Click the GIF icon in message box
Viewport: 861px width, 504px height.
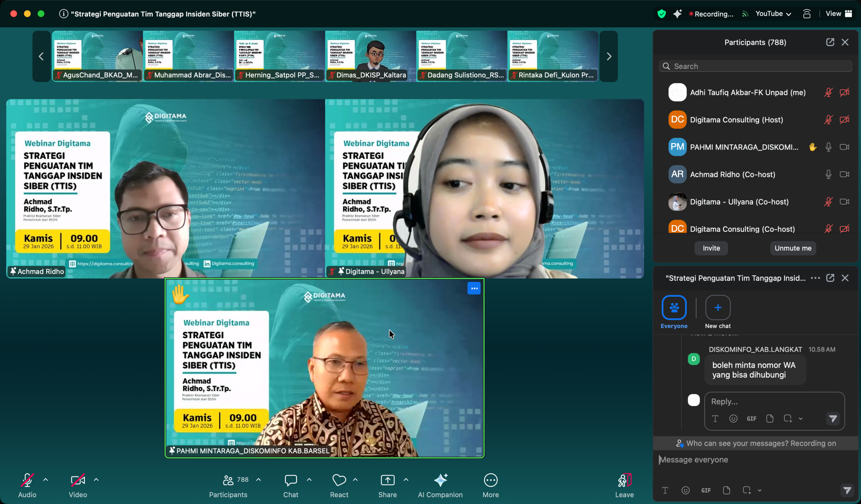pyautogui.click(x=706, y=491)
